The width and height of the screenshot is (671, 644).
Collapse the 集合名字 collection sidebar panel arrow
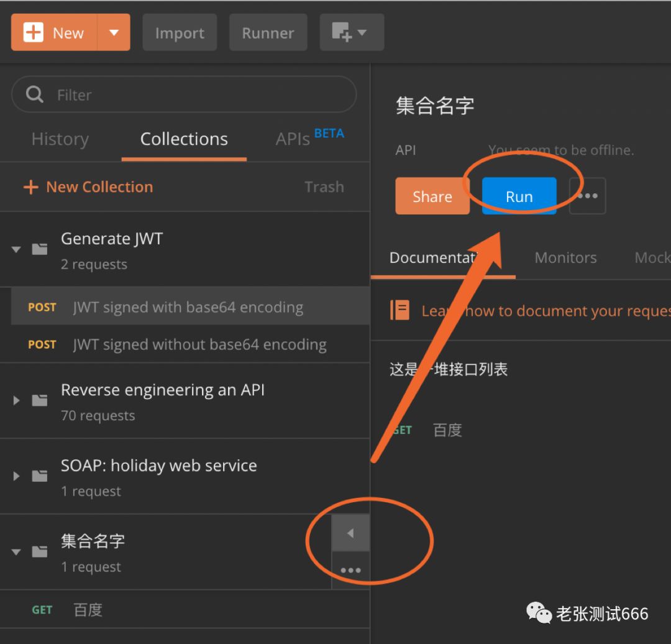pyautogui.click(x=351, y=533)
